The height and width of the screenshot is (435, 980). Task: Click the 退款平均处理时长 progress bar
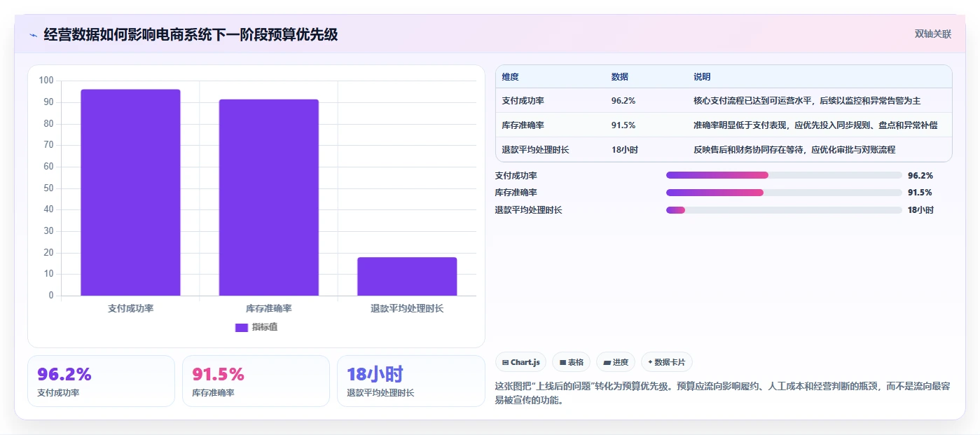(x=784, y=209)
